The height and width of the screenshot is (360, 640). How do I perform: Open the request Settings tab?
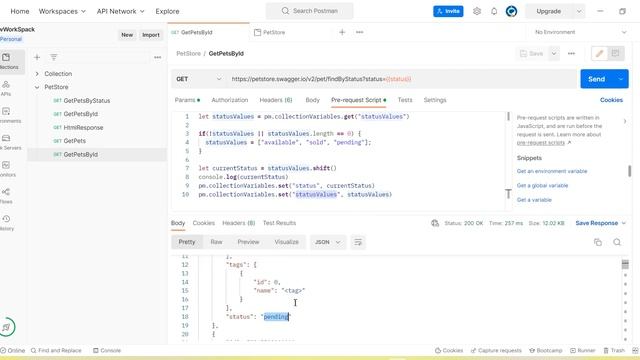tap(435, 100)
